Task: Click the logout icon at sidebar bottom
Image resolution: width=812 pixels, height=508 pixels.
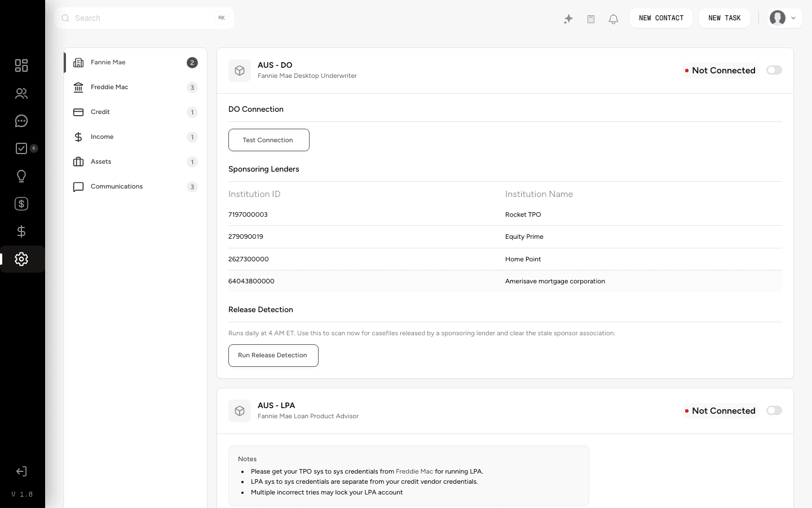Action: coord(21,471)
